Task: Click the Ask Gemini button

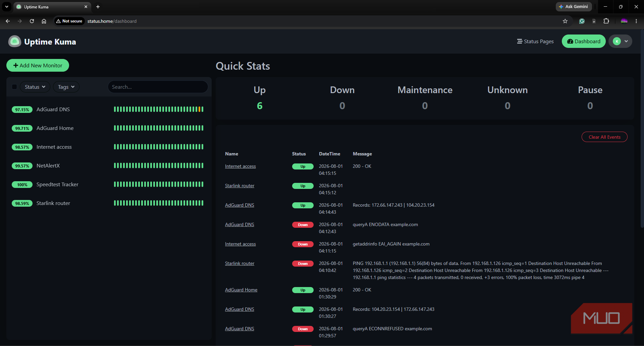Action: click(x=574, y=7)
